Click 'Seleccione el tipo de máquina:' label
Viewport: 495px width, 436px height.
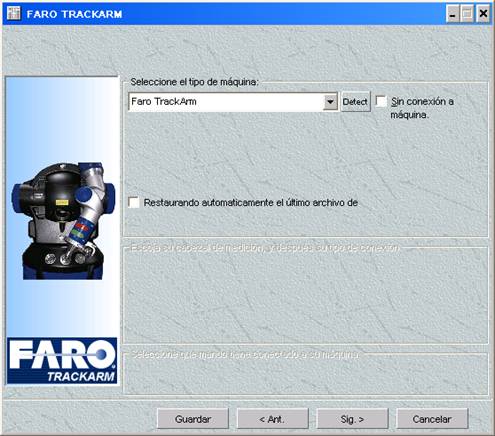point(194,82)
